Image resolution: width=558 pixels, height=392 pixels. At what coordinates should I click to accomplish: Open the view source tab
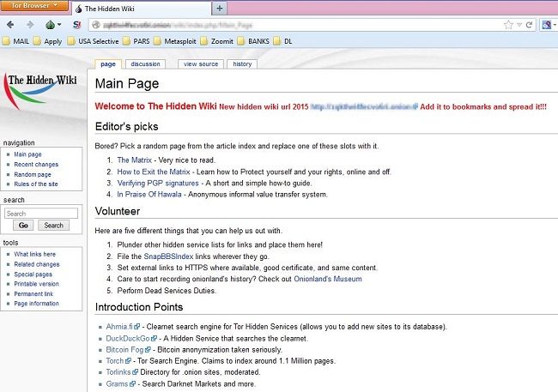point(201,64)
